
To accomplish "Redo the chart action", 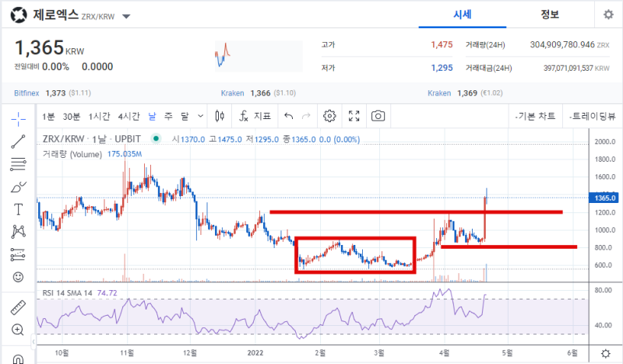I will (x=306, y=116).
